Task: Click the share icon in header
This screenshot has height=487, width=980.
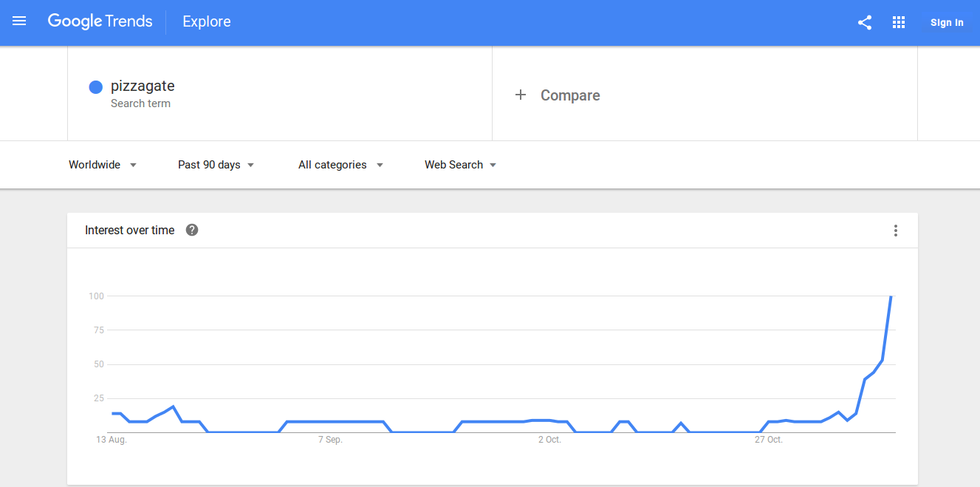Action: pyautogui.click(x=865, y=22)
